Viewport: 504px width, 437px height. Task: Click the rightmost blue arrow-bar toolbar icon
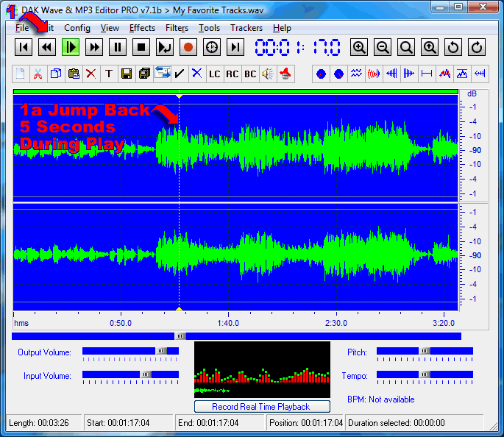[480, 74]
